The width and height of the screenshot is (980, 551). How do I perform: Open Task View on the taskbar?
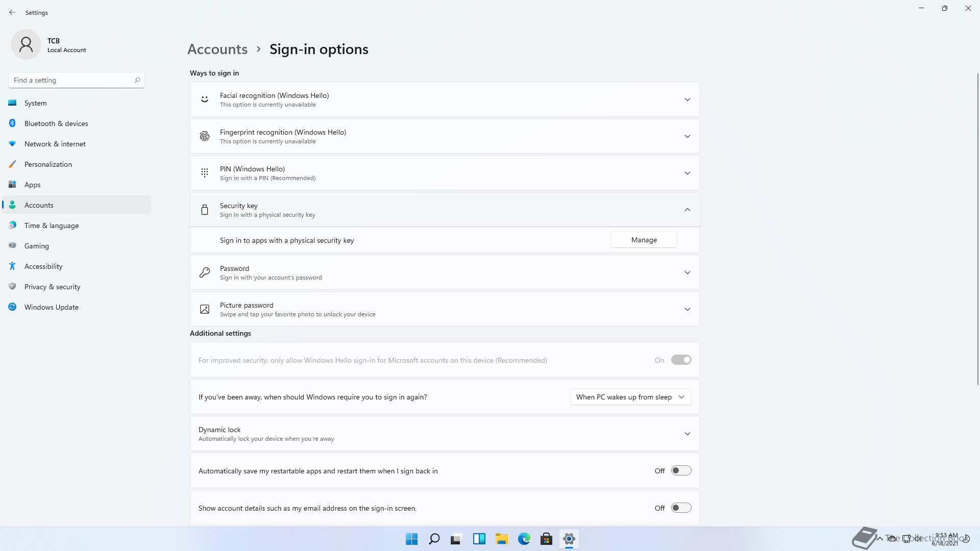[x=456, y=539]
